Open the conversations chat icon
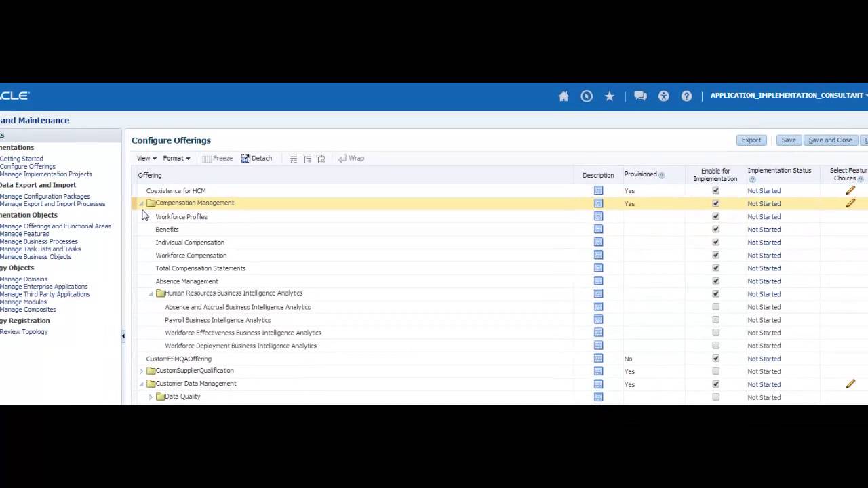 tap(640, 96)
